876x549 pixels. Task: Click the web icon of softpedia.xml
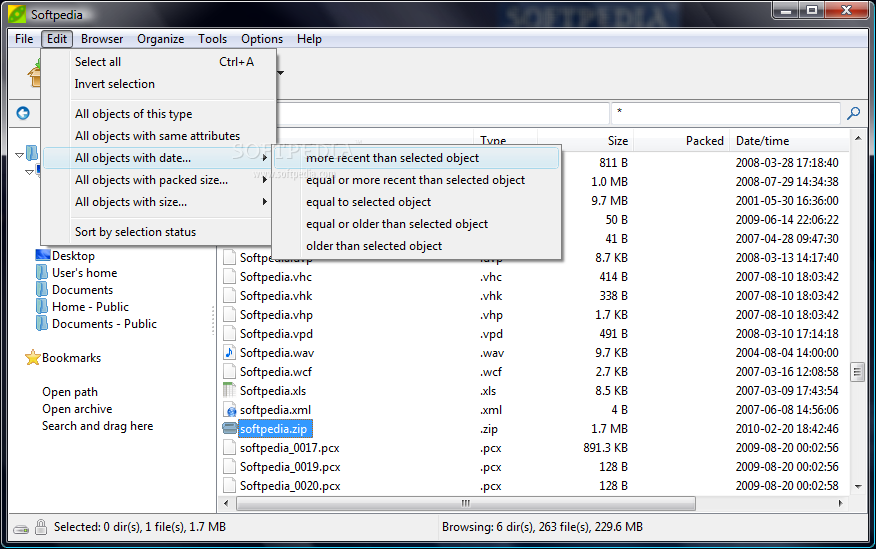(x=229, y=410)
